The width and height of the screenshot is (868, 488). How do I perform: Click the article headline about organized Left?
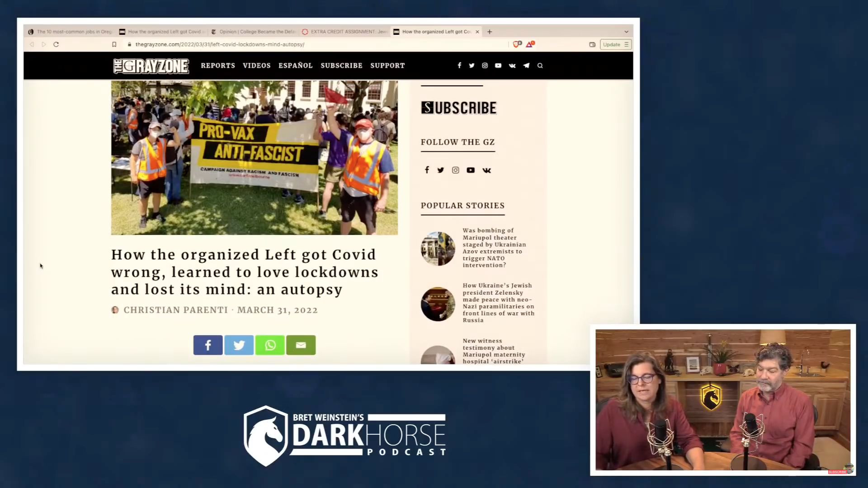[245, 272]
